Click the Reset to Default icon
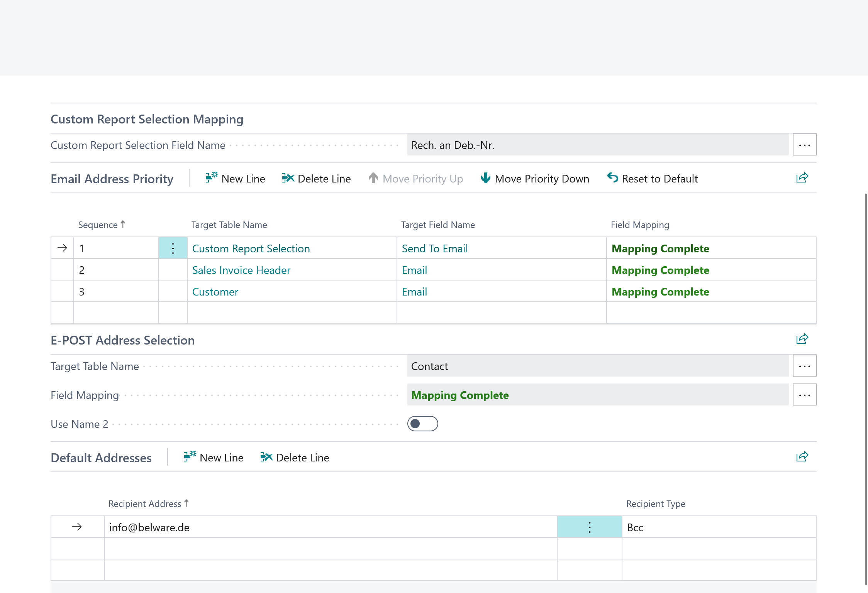Viewport: 868px width, 593px height. pyautogui.click(x=613, y=178)
